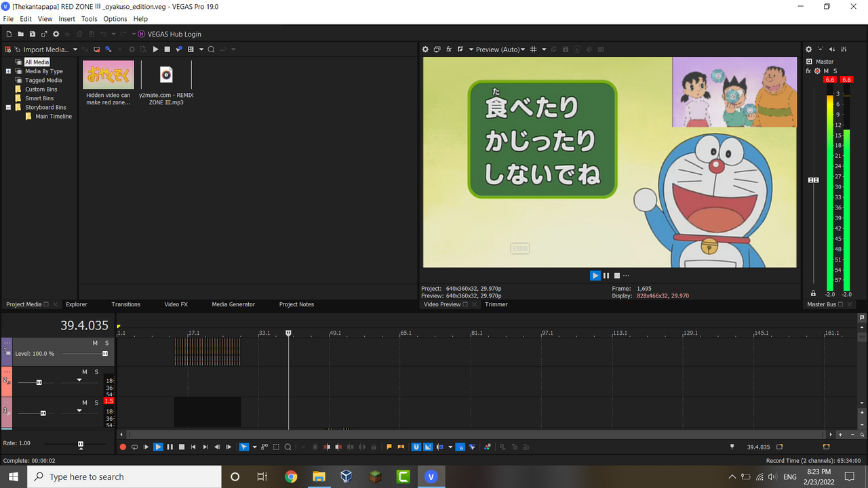Click the timeline Record button
This screenshot has width=868, height=488.
click(123, 447)
